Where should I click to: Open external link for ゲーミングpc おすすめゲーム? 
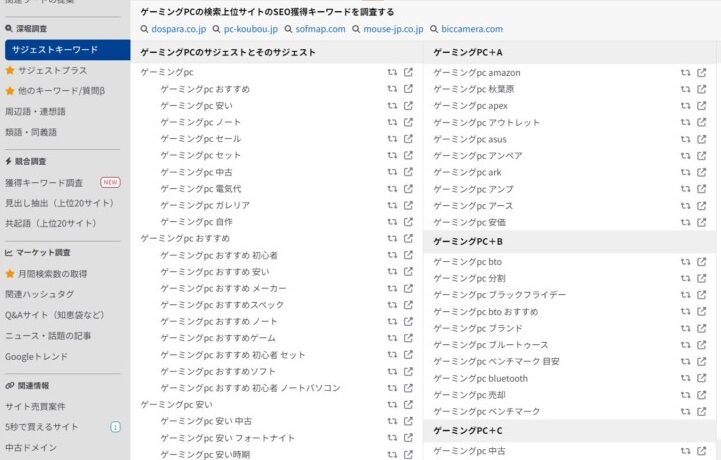point(408,338)
